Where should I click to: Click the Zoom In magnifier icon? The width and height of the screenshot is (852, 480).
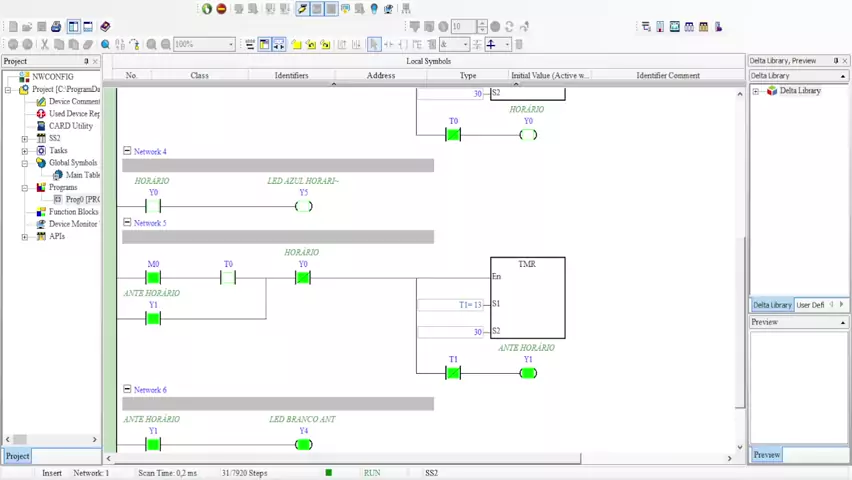[x=152, y=44]
